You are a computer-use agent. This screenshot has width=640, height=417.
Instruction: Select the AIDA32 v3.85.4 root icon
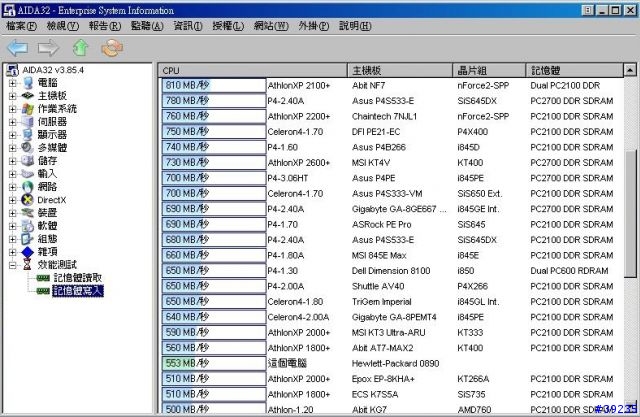[13, 70]
